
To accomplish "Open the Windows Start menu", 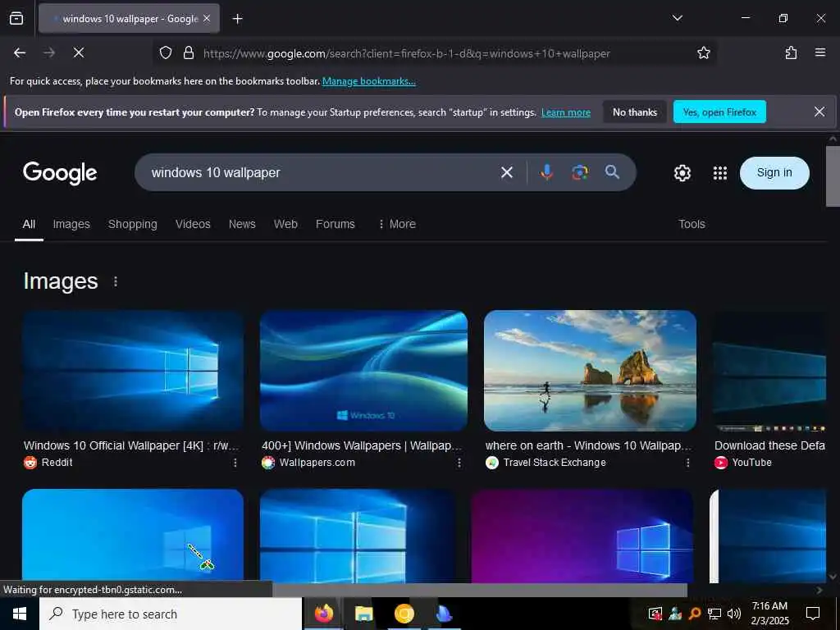I will click(x=20, y=614).
